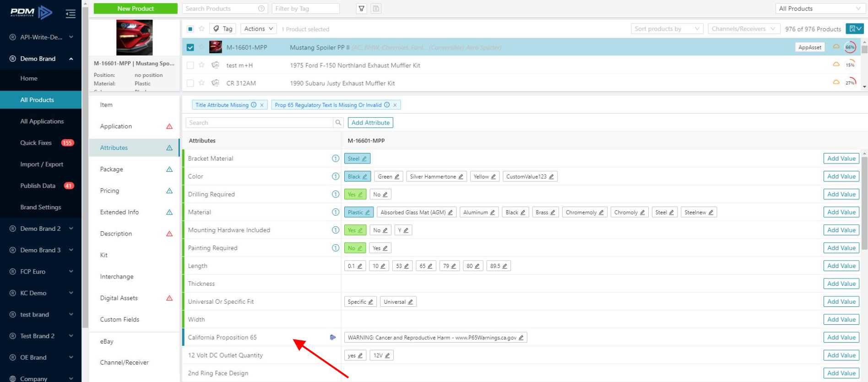868x382 pixels.
Task: Click the pencil icon on Silver Hammertone value
Action: point(461,177)
